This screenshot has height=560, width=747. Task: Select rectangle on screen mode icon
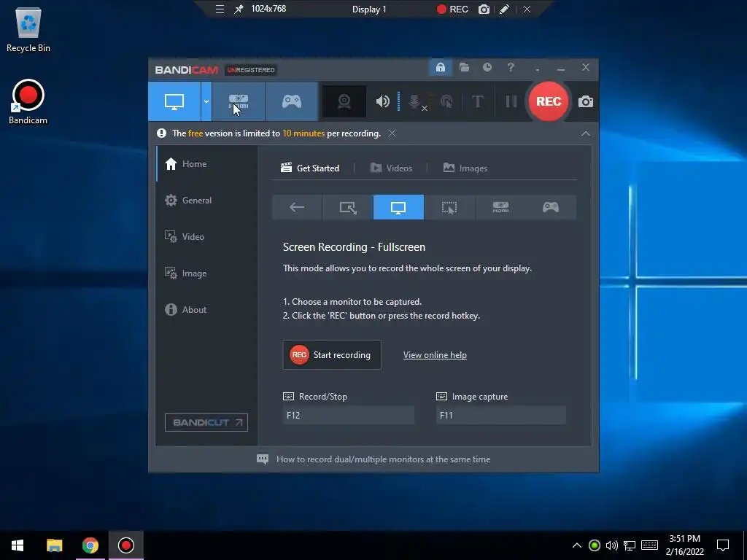(x=348, y=207)
